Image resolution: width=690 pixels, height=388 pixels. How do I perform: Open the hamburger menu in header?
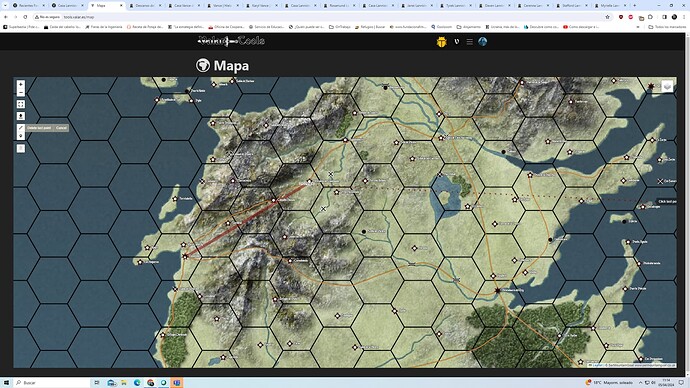pos(470,42)
